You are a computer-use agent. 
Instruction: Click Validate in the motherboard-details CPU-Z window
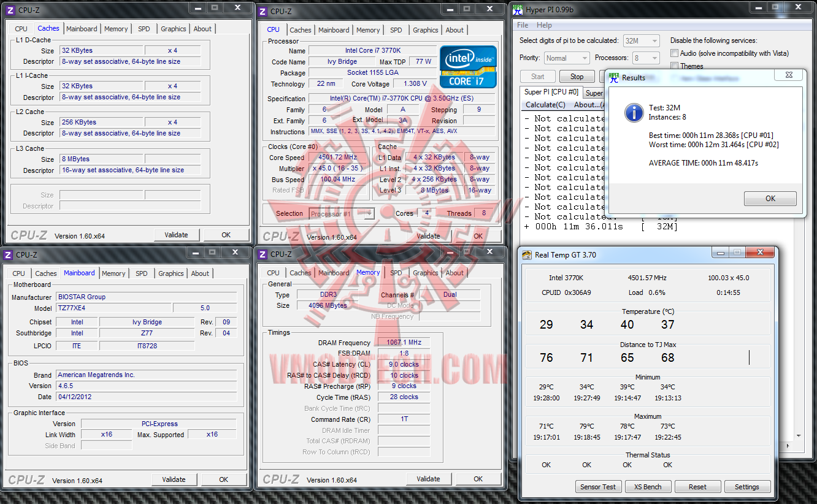[174, 479]
